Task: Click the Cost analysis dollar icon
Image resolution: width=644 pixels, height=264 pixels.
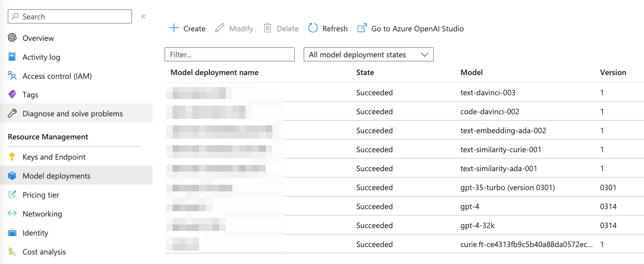Action: click(x=12, y=252)
